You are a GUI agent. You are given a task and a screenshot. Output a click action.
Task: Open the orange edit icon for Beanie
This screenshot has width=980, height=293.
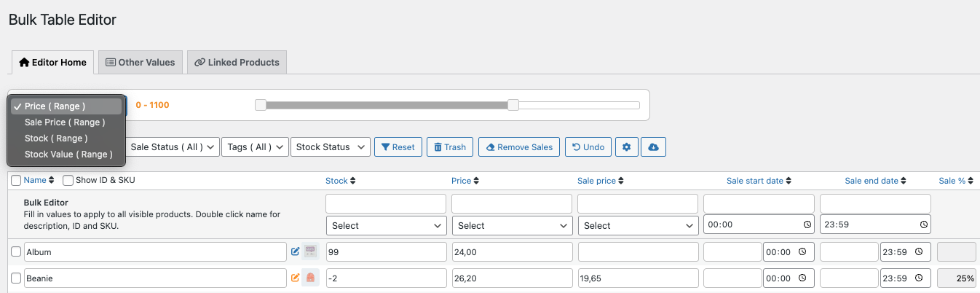pos(295,278)
